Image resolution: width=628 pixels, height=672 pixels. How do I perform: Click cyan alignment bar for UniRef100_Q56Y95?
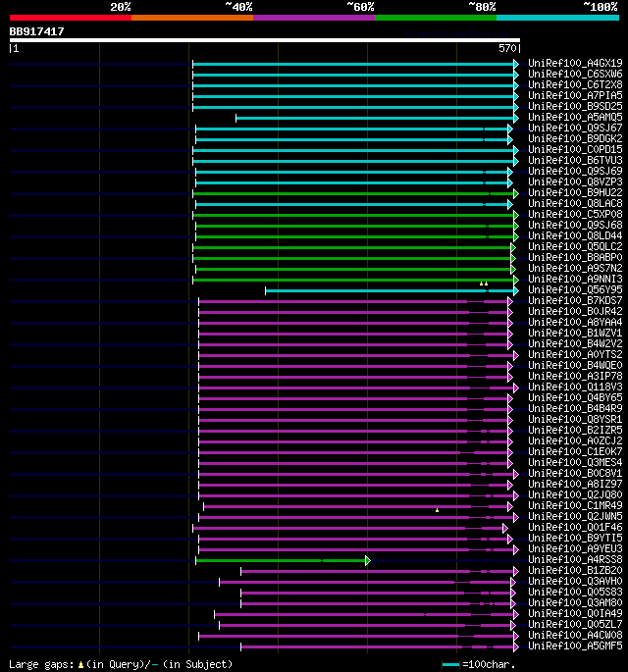point(390,291)
